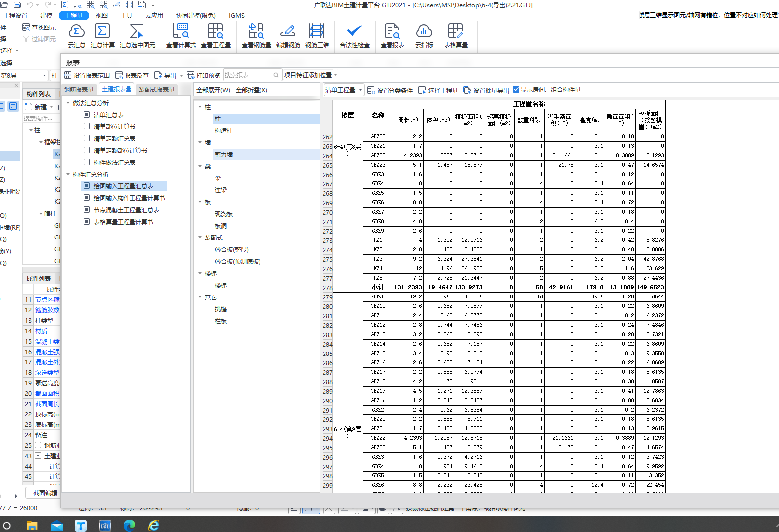Open 查看工程量 tool
Image resolution: width=779 pixels, height=532 pixels.
(x=215, y=36)
